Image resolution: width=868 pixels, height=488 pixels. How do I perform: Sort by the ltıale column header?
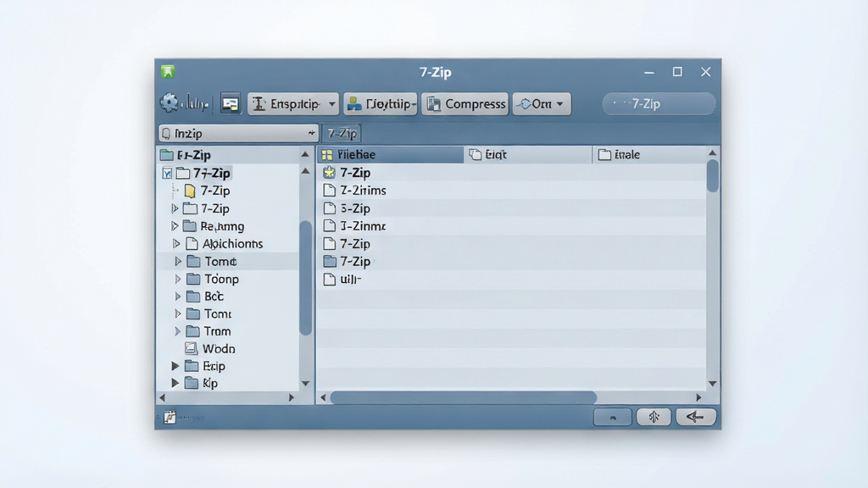(649, 154)
